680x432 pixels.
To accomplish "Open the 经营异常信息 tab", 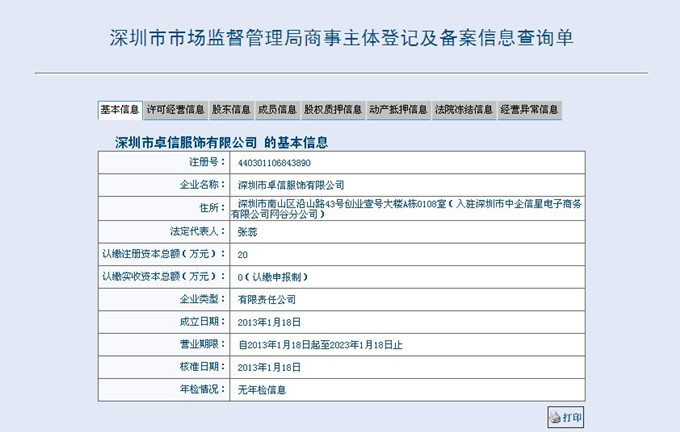I will coord(529,110).
